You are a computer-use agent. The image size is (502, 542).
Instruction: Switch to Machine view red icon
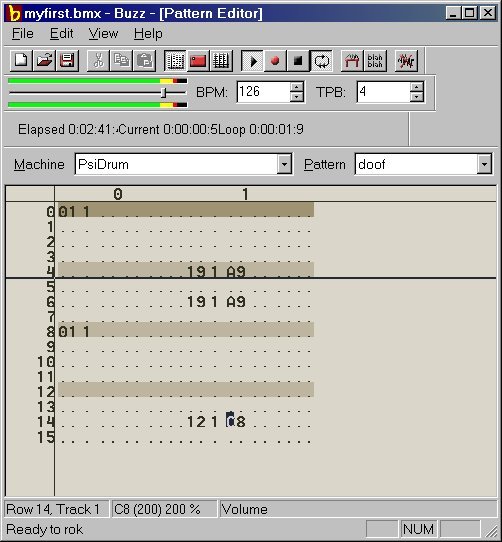coord(198,61)
